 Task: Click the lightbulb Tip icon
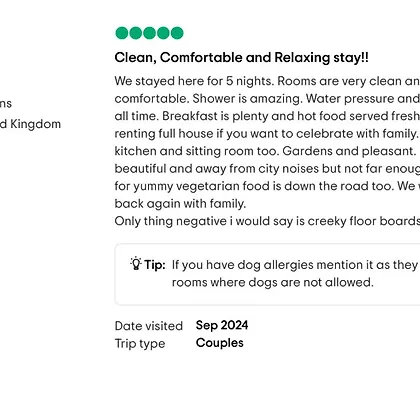coord(136,263)
